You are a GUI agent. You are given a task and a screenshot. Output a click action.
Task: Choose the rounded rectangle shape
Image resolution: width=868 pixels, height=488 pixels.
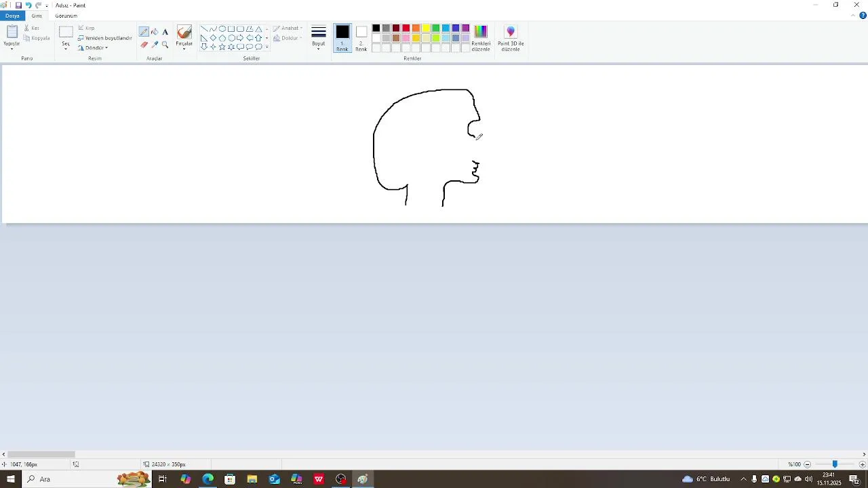click(x=240, y=29)
